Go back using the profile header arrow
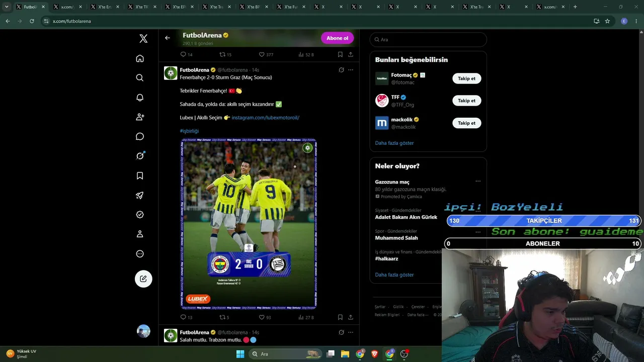 [168, 38]
